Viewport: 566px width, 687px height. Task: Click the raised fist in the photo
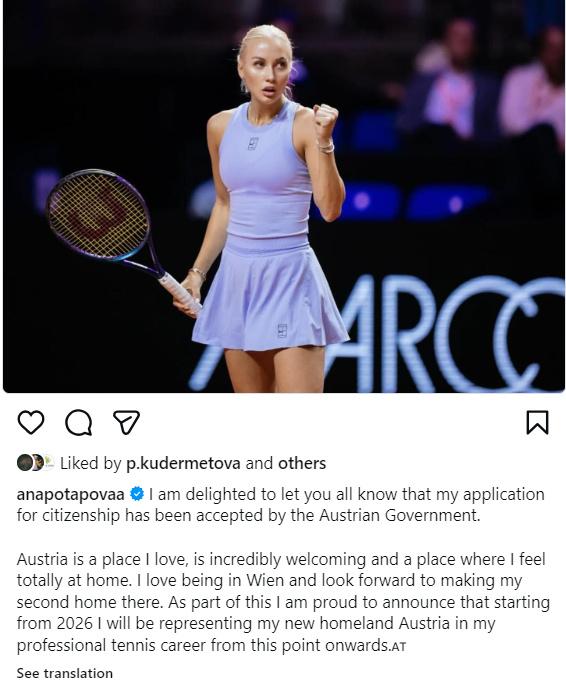point(325,120)
